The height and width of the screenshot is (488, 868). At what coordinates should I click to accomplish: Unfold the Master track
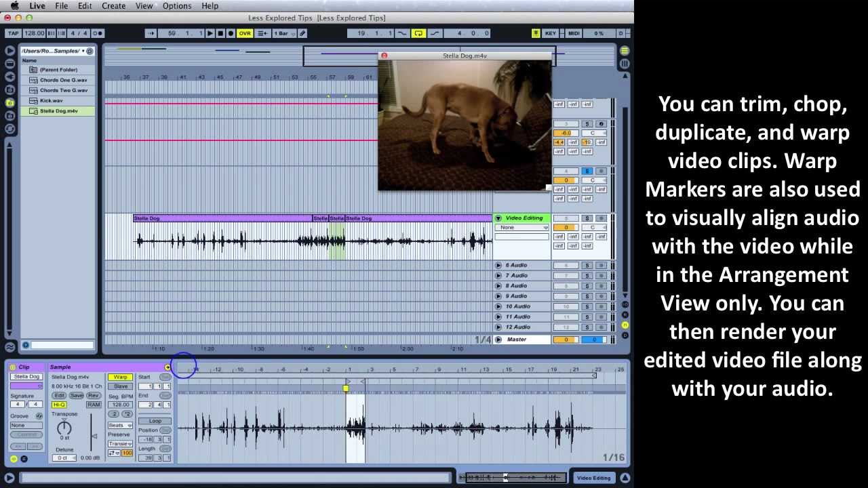[498, 340]
